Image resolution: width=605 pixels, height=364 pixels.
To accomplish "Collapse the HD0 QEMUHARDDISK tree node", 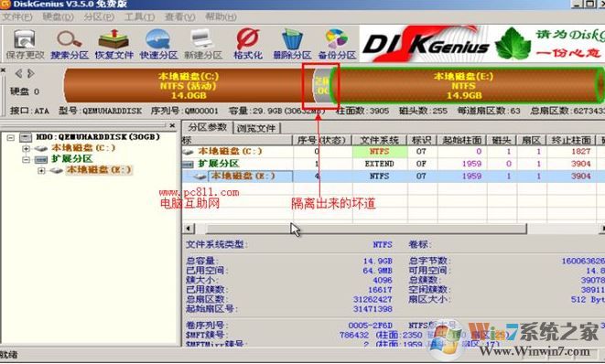I will point(11,138).
